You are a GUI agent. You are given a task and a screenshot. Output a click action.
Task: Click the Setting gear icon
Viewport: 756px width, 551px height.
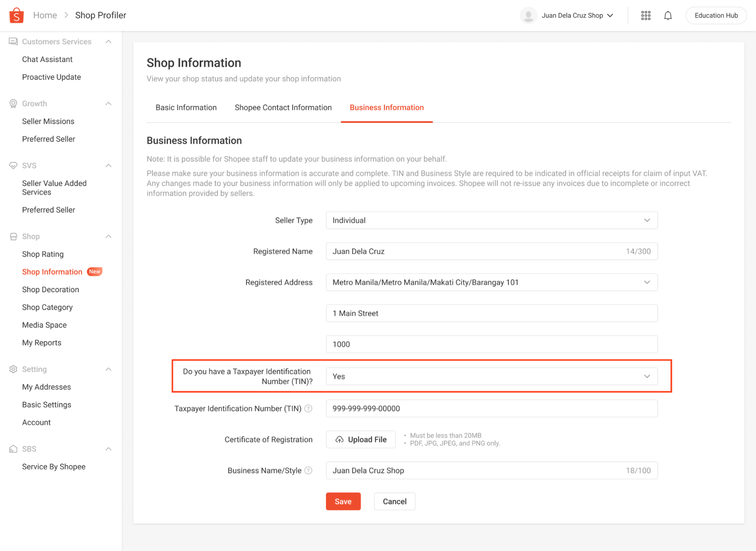13,369
